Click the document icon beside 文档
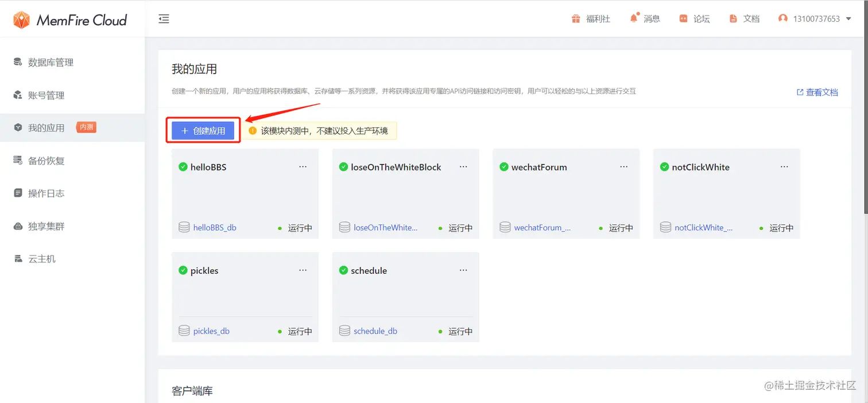The image size is (868, 403). [733, 19]
